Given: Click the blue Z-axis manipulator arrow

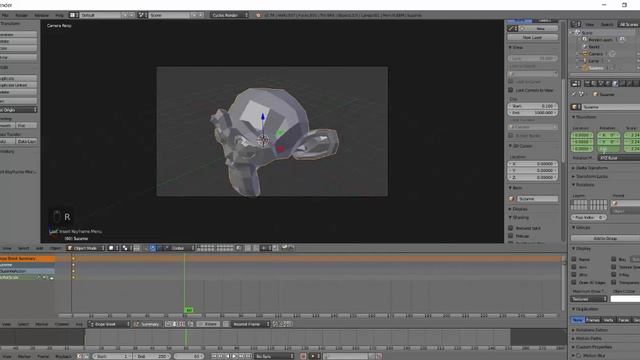Looking at the screenshot, I should 263,117.
